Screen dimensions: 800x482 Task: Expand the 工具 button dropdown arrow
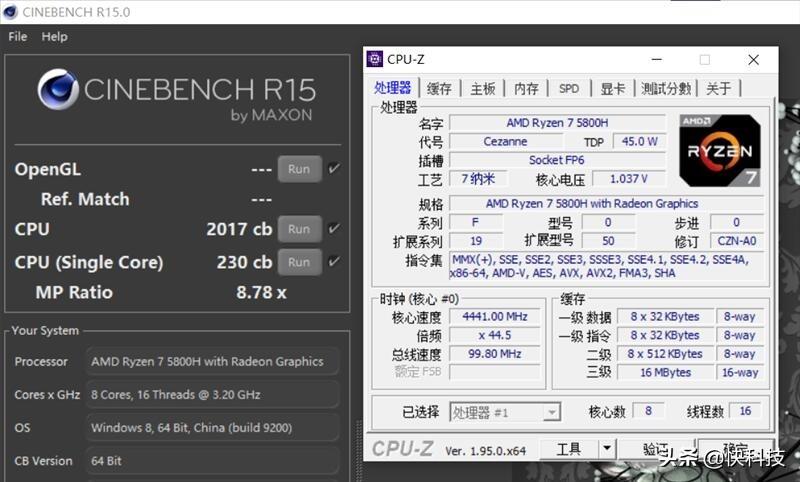(x=606, y=449)
